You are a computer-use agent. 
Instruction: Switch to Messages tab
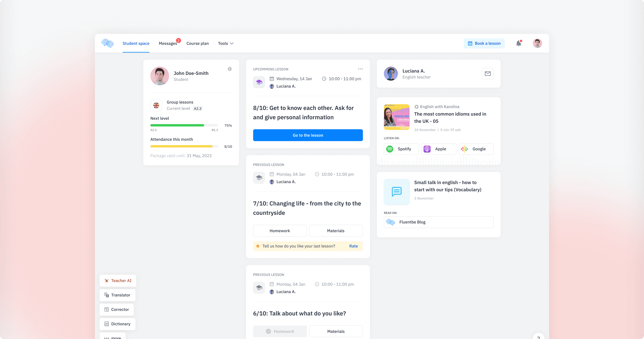click(x=168, y=43)
